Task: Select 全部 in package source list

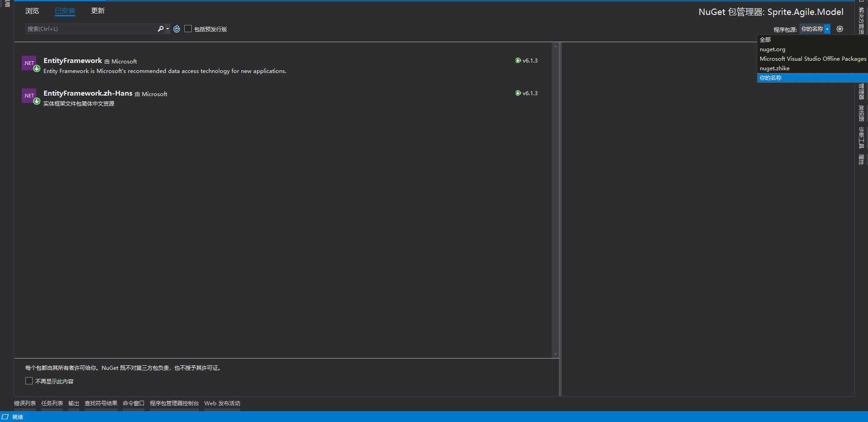Action: point(812,40)
